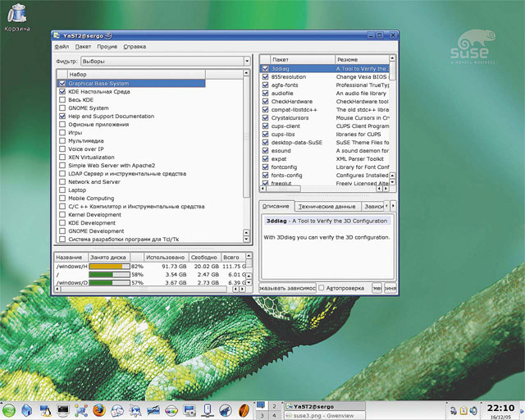Viewport: 525px width, 420px height.
Task: Click disk usage table scroll-down arrow
Action: click(x=249, y=282)
